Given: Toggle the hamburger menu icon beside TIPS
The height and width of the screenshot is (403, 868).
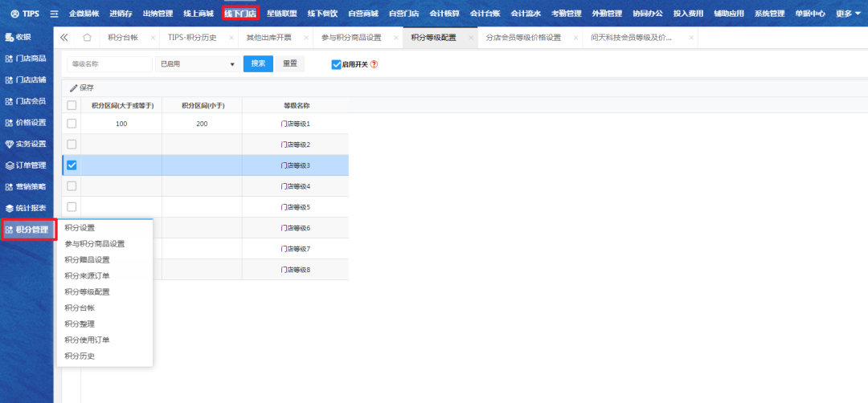Looking at the screenshot, I should (54, 14).
